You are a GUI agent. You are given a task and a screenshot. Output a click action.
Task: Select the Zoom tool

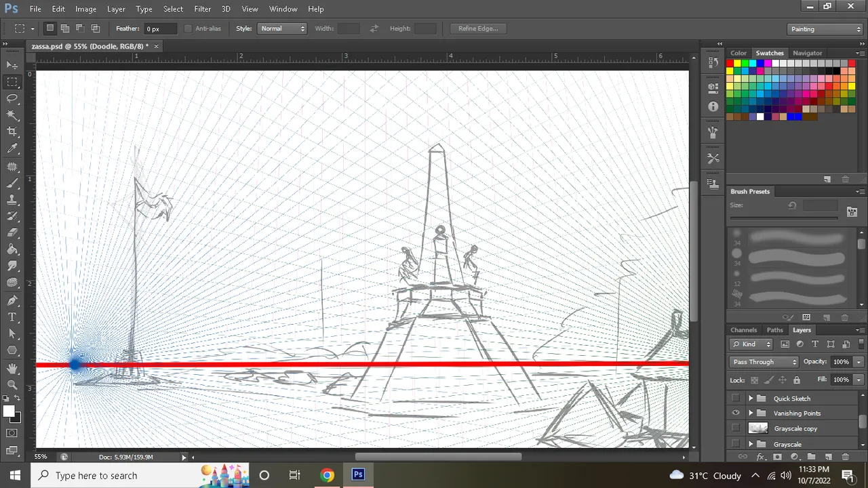coord(12,385)
